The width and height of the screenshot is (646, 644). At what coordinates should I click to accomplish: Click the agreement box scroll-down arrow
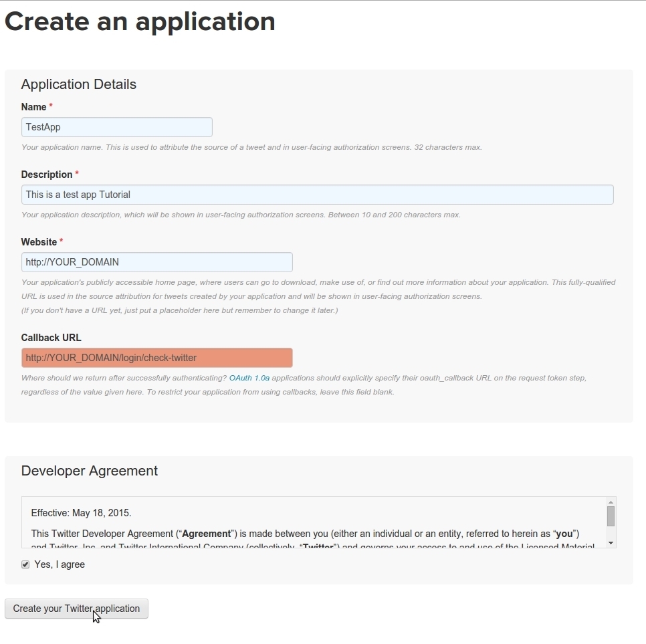coord(611,542)
